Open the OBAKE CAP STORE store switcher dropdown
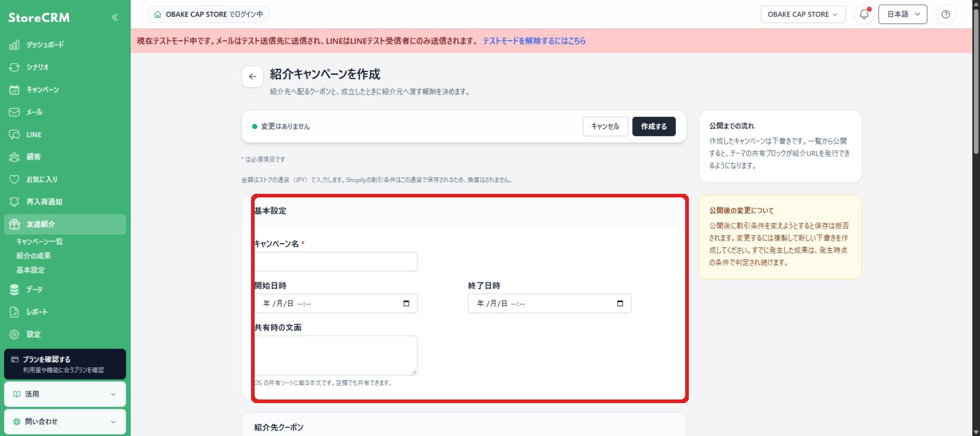The image size is (980, 436). (803, 14)
